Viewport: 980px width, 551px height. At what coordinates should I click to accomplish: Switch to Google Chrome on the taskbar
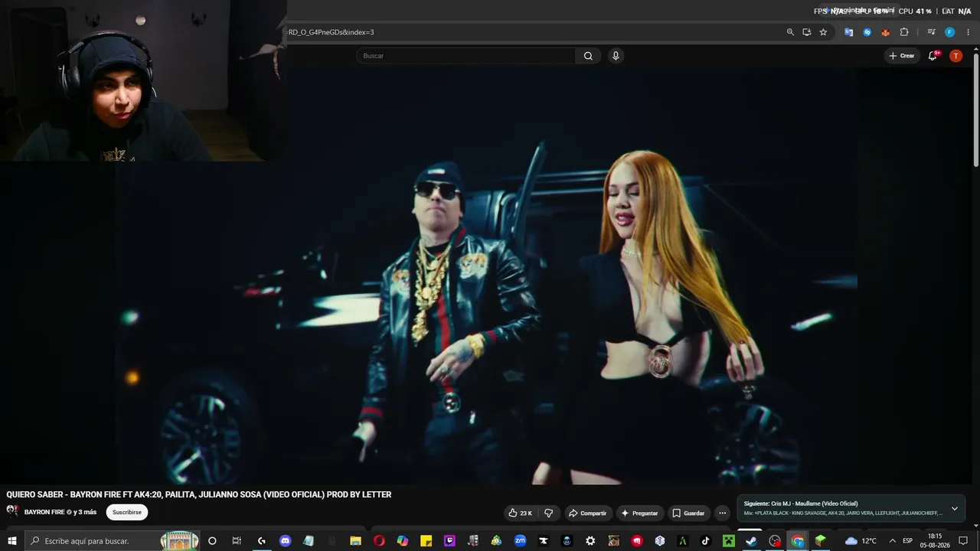[798, 541]
